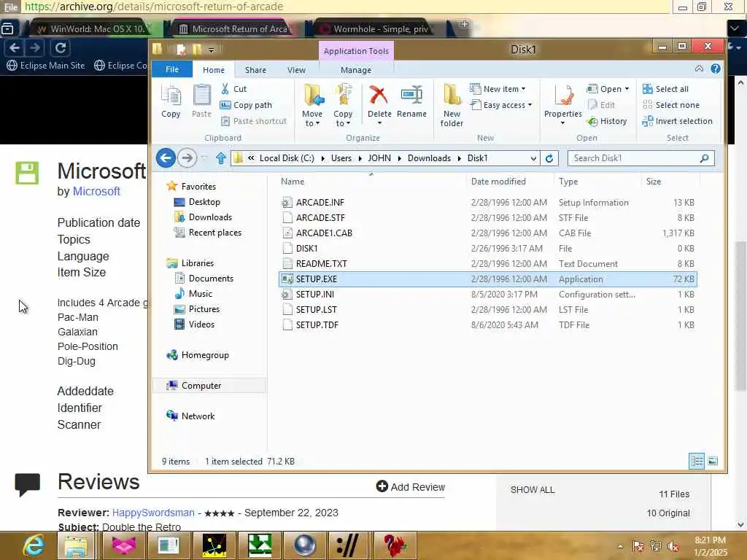Open the HappySwordsman reviewer link

click(153, 513)
